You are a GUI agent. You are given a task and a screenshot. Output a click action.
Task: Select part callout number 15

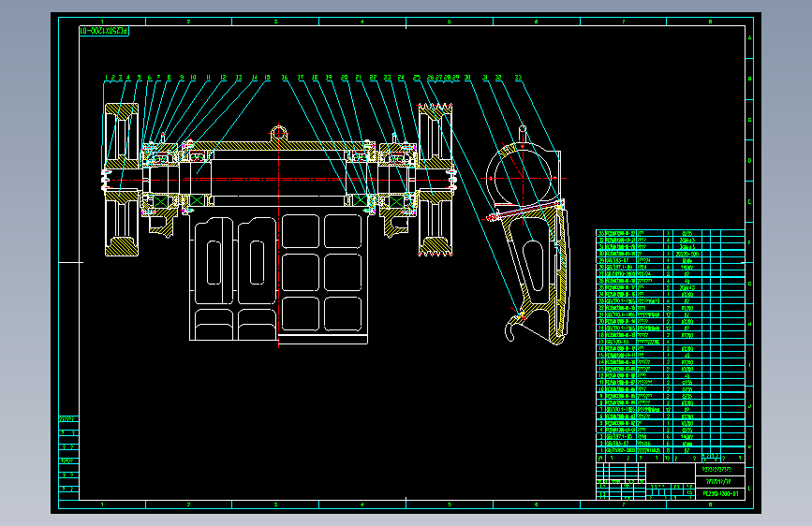point(267,78)
